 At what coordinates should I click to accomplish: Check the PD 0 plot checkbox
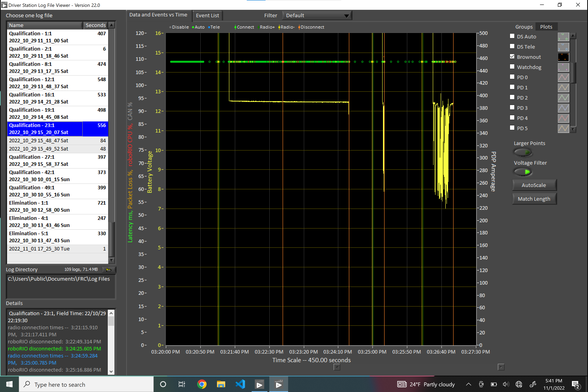click(x=512, y=77)
